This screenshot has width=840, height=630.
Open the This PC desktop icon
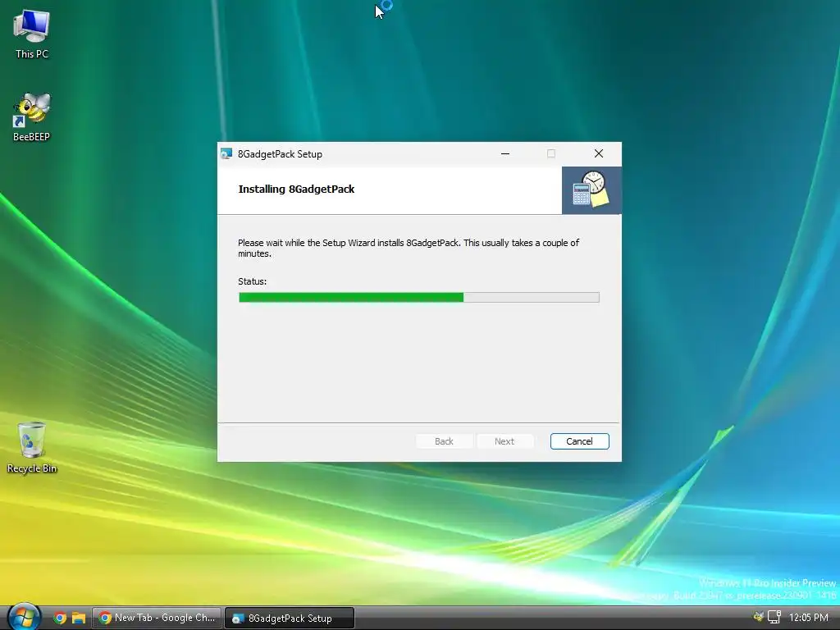(32, 34)
